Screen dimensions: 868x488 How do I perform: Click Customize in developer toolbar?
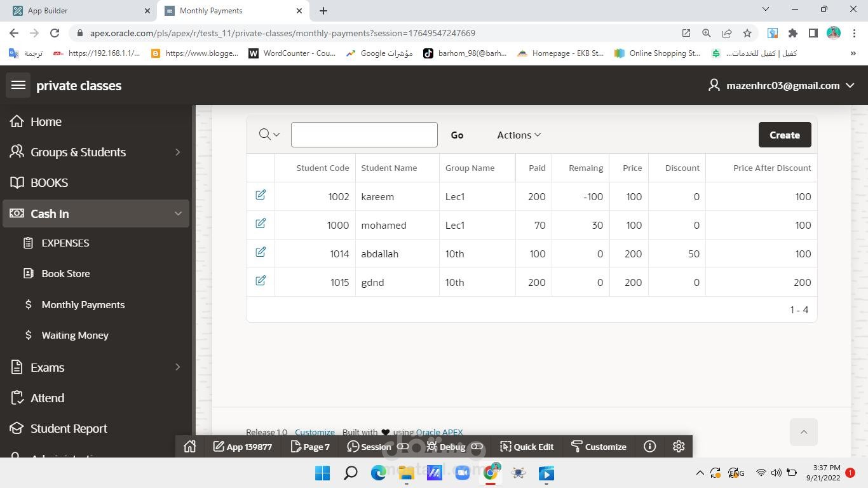click(x=599, y=447)
